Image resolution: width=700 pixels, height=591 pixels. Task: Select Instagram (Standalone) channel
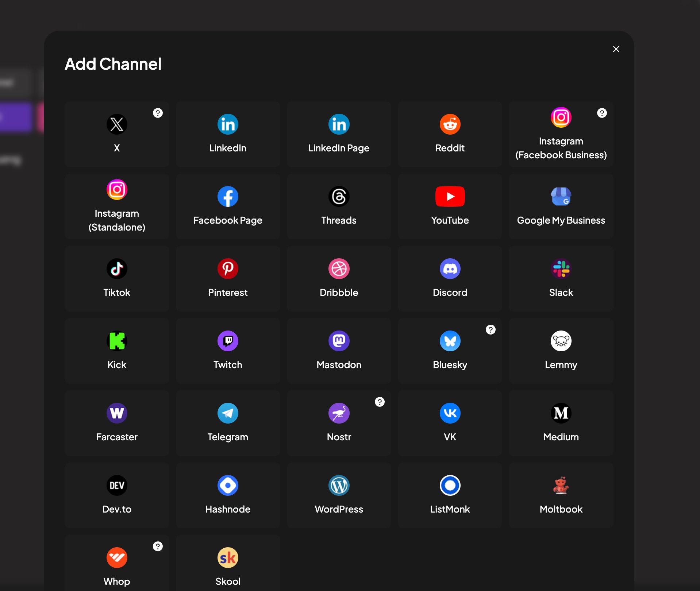click(117, 206)
